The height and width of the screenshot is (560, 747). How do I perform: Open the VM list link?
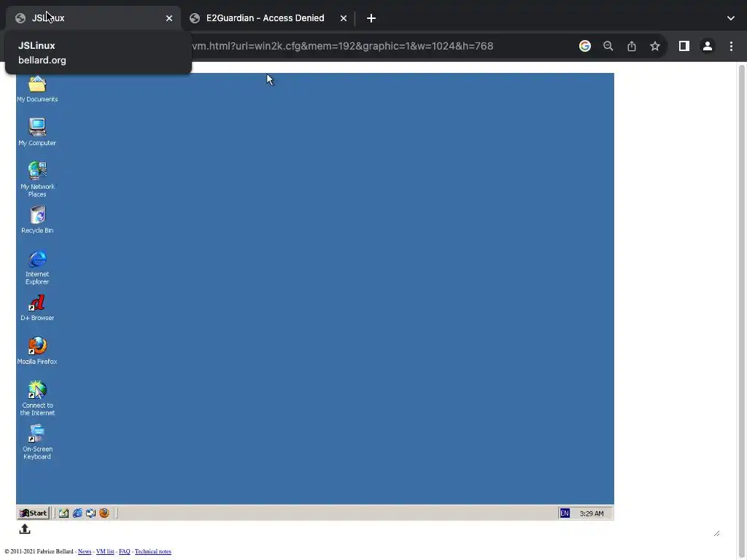click(x=105, y=551)
